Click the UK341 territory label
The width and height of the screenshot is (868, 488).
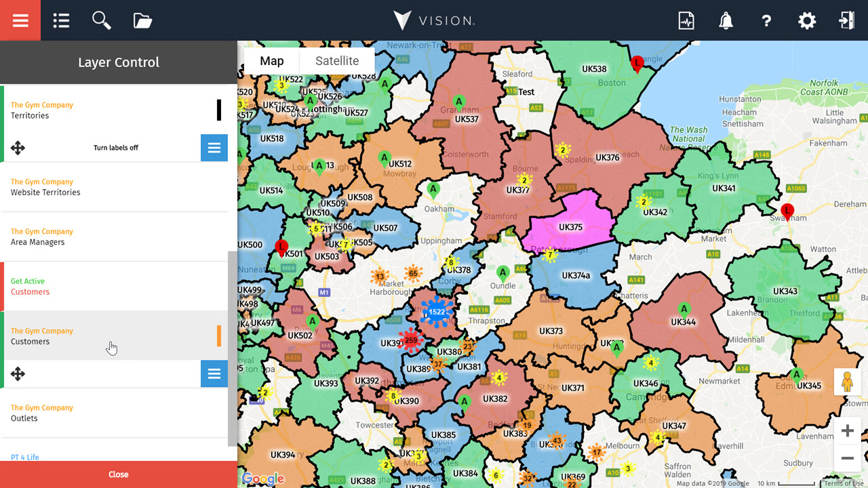pos(724,188)
